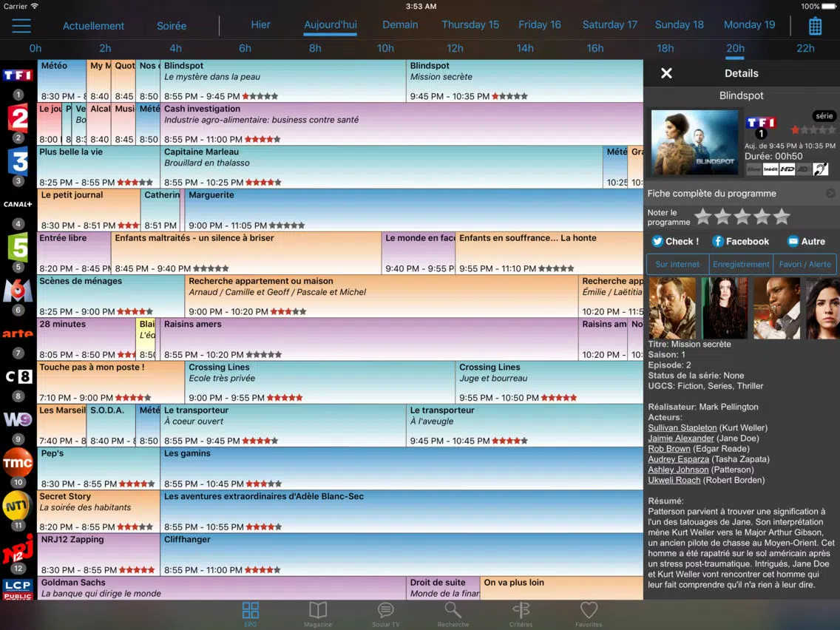
Task: Open actor link Rob Brown
Action: [x=669, y=449]
